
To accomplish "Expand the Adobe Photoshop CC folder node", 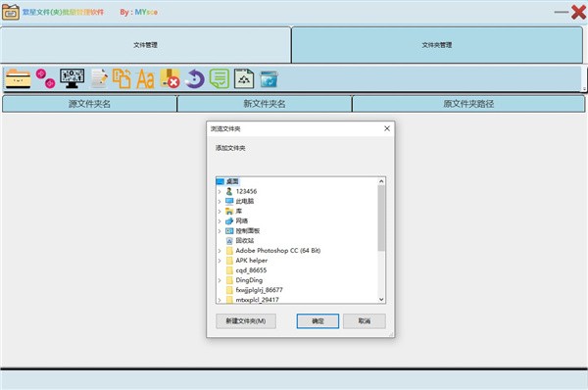I will pyautogui.click(x=220, y=251).
